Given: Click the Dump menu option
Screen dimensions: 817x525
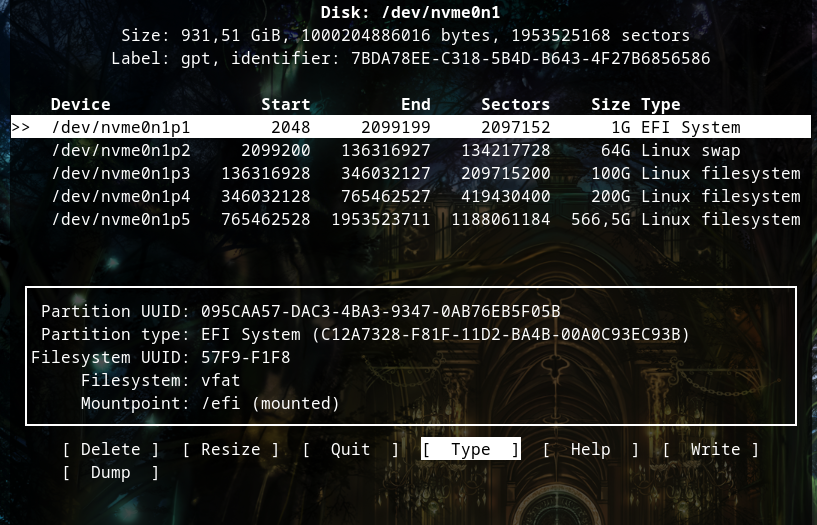Looking at the screenshot, I should coord(110,473).
